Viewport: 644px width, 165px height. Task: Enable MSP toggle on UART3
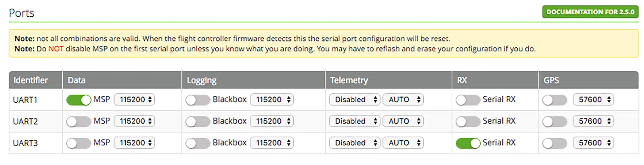coord(79,143)
